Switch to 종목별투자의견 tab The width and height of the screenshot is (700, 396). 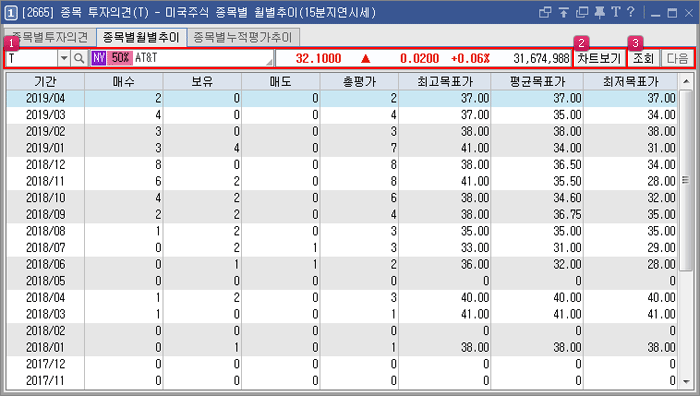50,37
